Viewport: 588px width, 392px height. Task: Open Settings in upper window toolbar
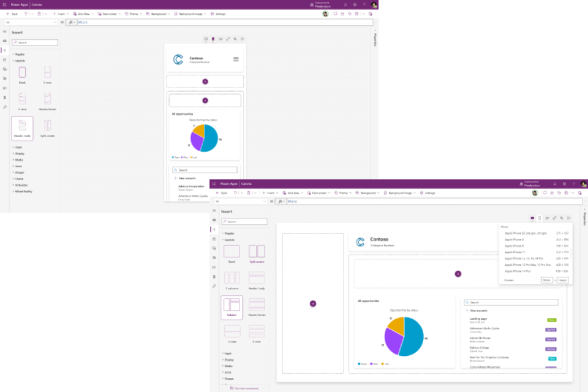click(x=219, y=13)
